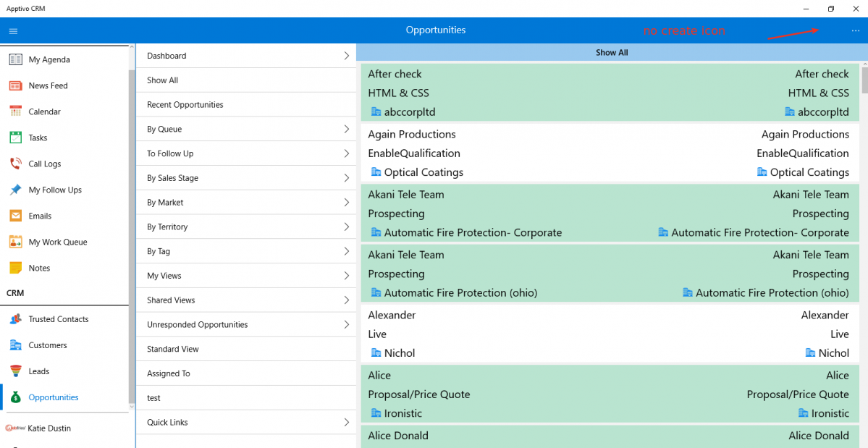This screenshot has height=448, width=868.
Task: Click the Show All header bar
Action: pos(612,53)
